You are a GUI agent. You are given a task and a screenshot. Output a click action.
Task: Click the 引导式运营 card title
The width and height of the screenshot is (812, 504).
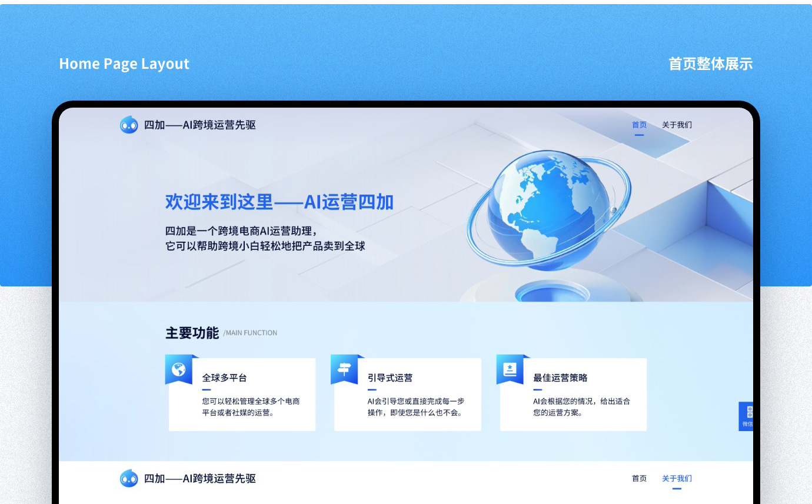click(390, 378)
